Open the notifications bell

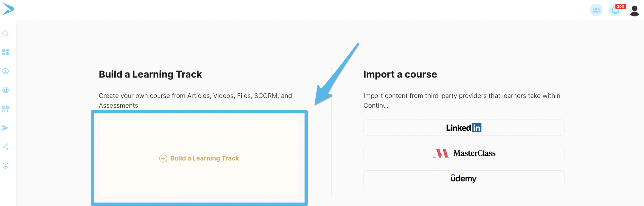pos(615,11)
